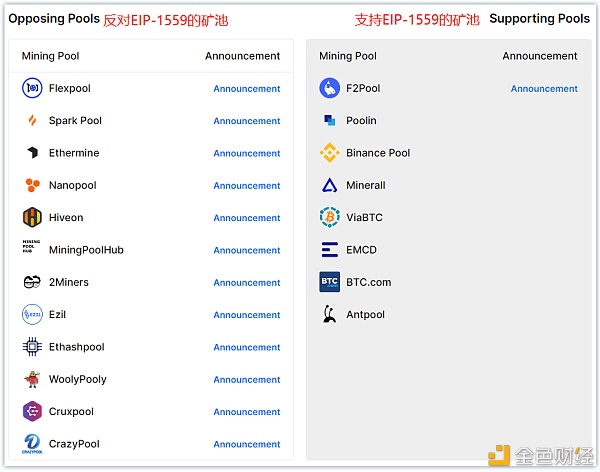
Task: Select the '2Miners' name text
Action: click(x=68, y=282)
